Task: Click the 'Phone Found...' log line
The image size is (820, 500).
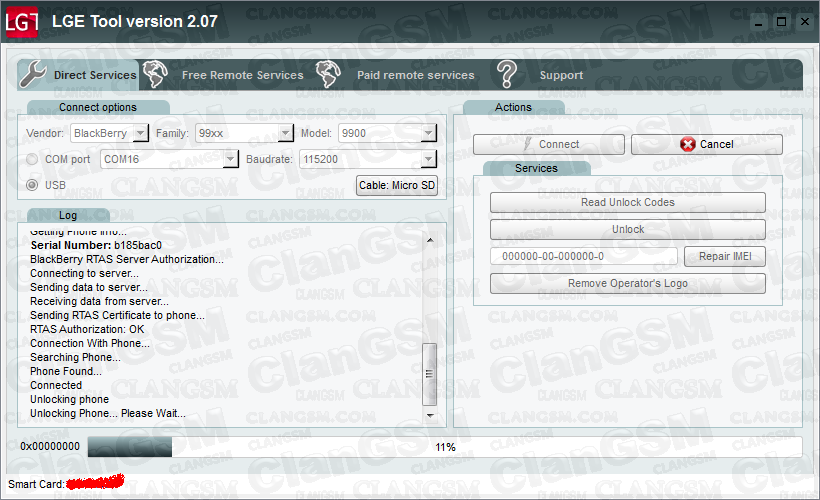Action: [x=66, y=371]
